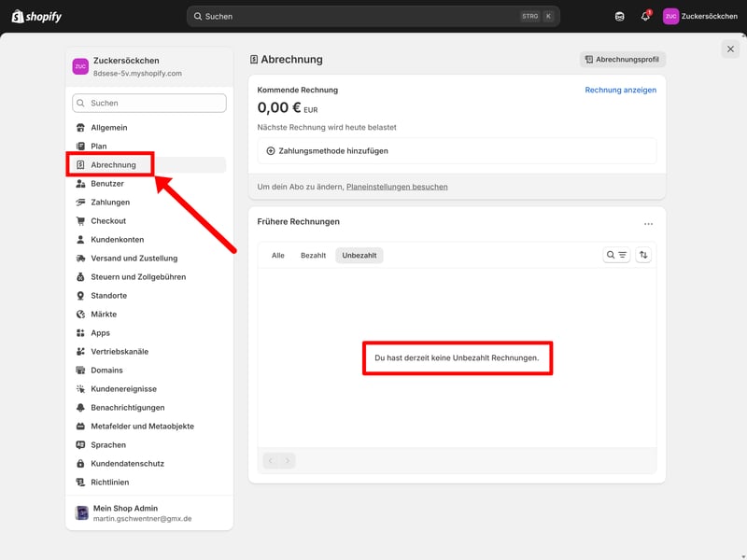Click the Shopify logo
The width and height of the screenshot is (747, 560).
[x=37, y=16]
